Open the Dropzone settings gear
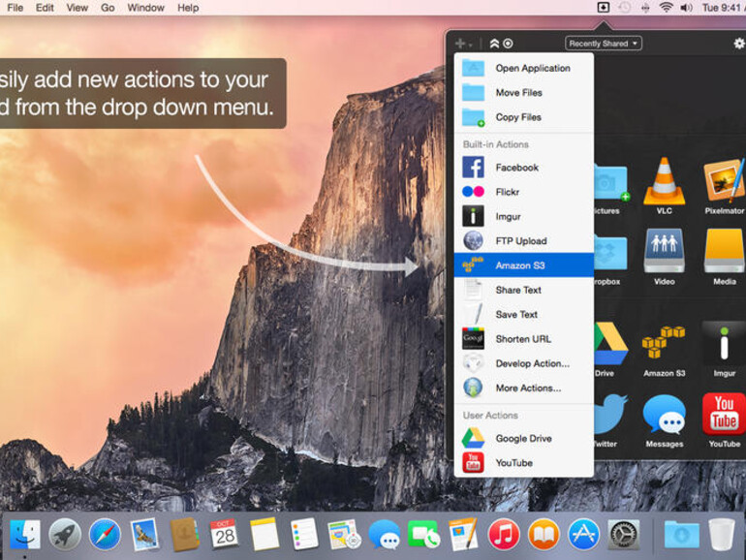The width and height of the screenshot is (746, 560). coord(739,44)
